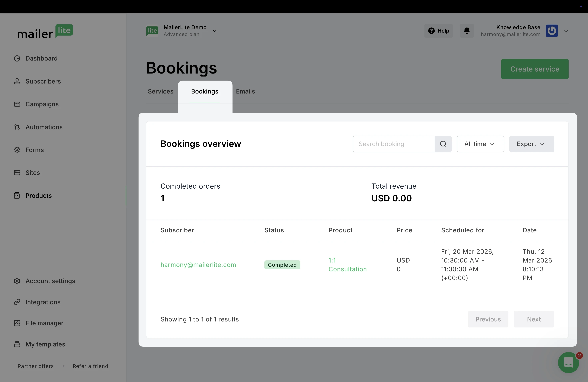
Task: Click the Campaigns envelope icon
Action: tap(17, 104)
